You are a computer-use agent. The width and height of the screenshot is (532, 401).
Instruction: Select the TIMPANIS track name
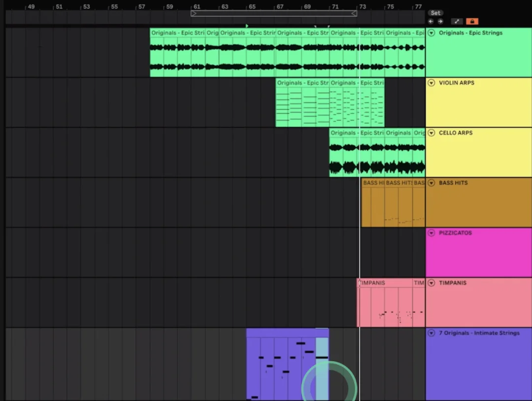click(453, 283)
